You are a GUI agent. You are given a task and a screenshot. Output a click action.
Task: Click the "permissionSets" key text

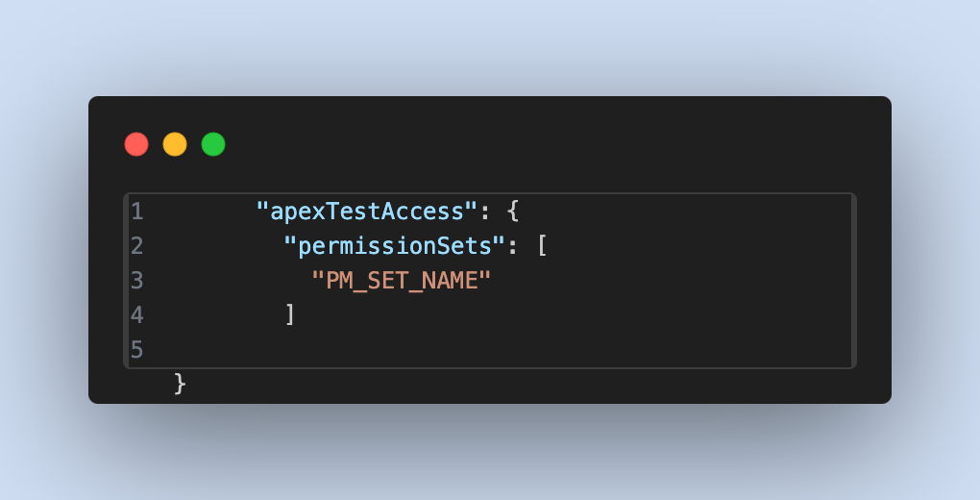[395, 245]
